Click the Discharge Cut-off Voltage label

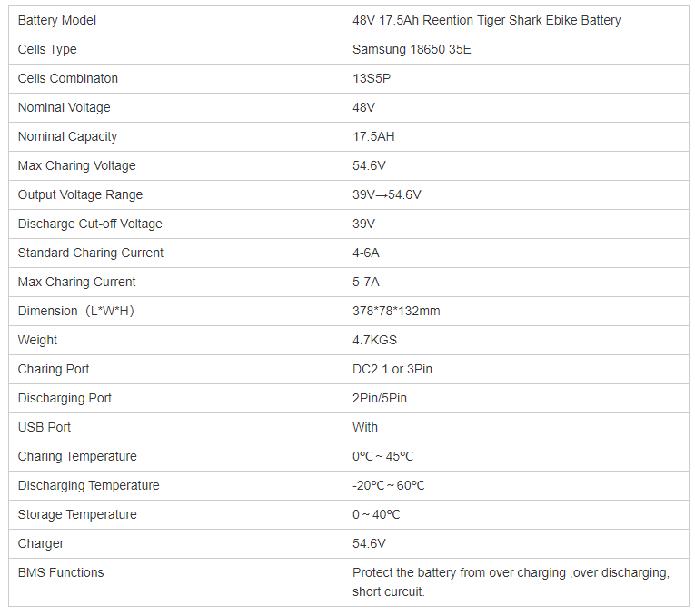pos(90,224)
